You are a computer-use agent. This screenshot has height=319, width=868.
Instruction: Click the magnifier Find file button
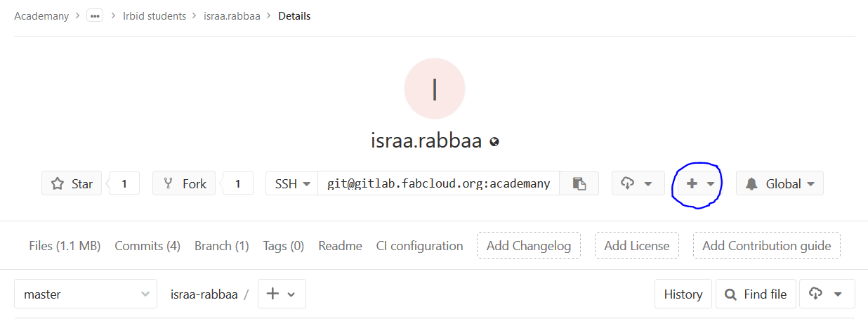pyautogui.click(x=756, y=294)
